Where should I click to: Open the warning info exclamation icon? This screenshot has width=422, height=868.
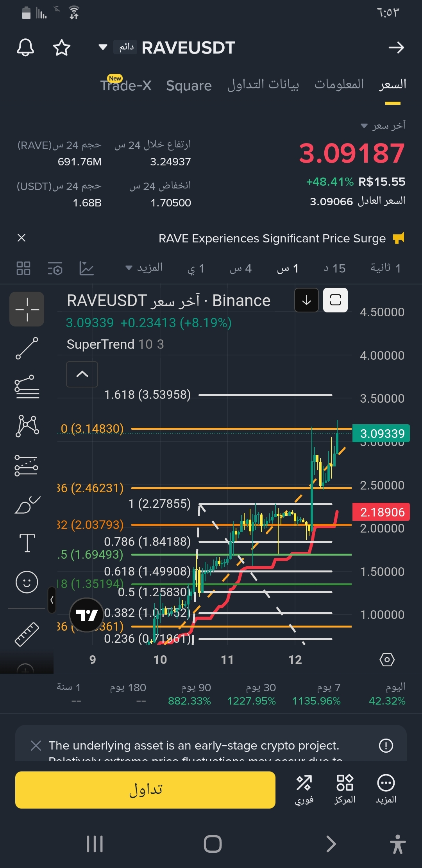pyautogui.click(x=386, y=745)
